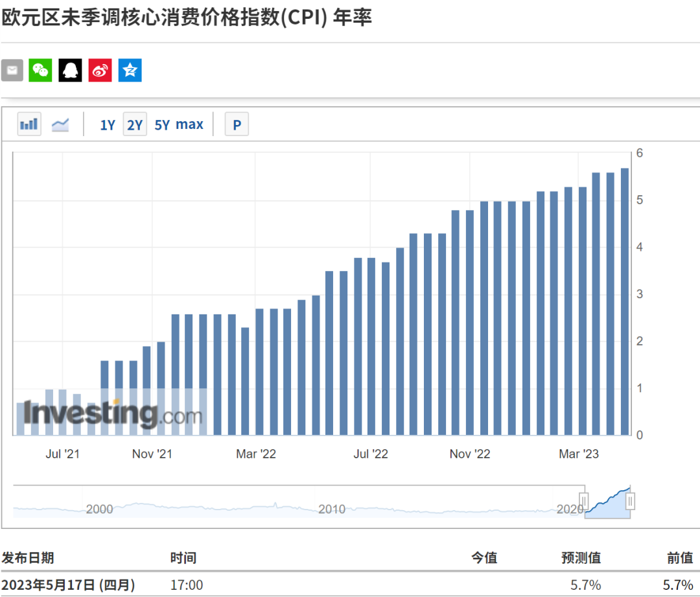Select the 1Y time range
700x597 pixels.
[107, 124]
